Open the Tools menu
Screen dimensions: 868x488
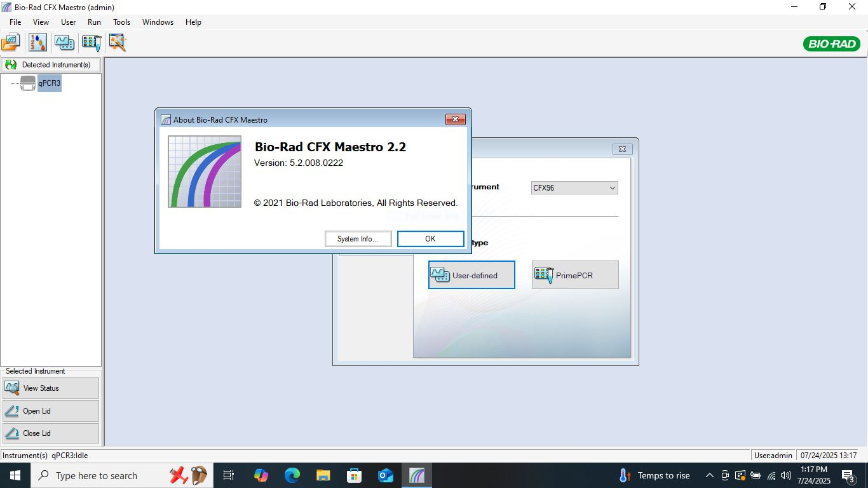coord(121,22)
